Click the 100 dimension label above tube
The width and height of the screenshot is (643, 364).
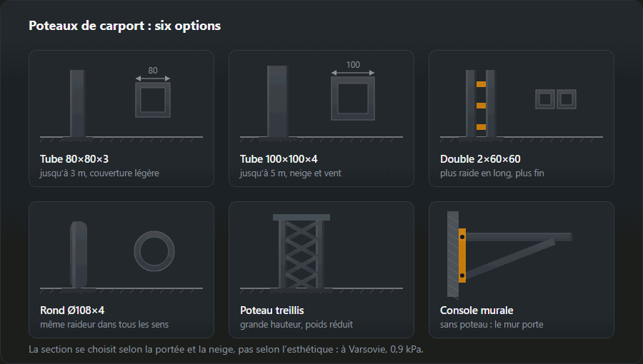click(x=353, y=65)
